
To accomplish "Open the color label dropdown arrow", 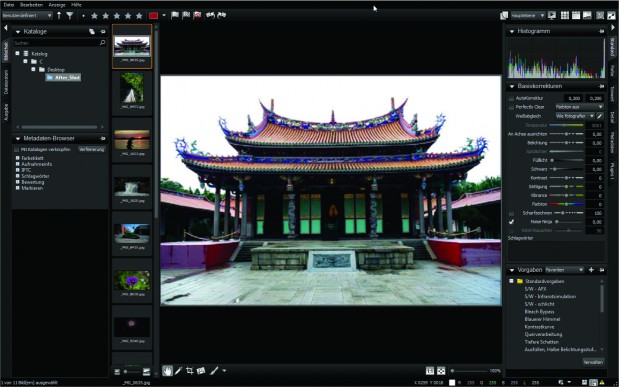I will coord(164,15).
